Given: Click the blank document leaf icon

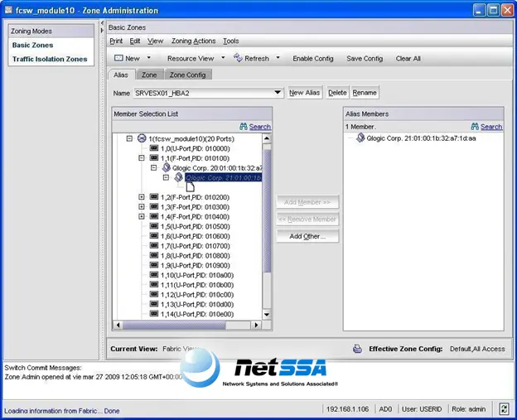Looking at the screenshot, I should [x=191, y=187].
